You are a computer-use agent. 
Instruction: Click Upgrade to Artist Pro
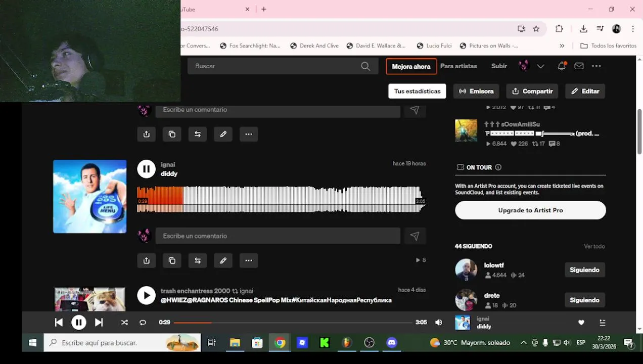click(530, 210)
